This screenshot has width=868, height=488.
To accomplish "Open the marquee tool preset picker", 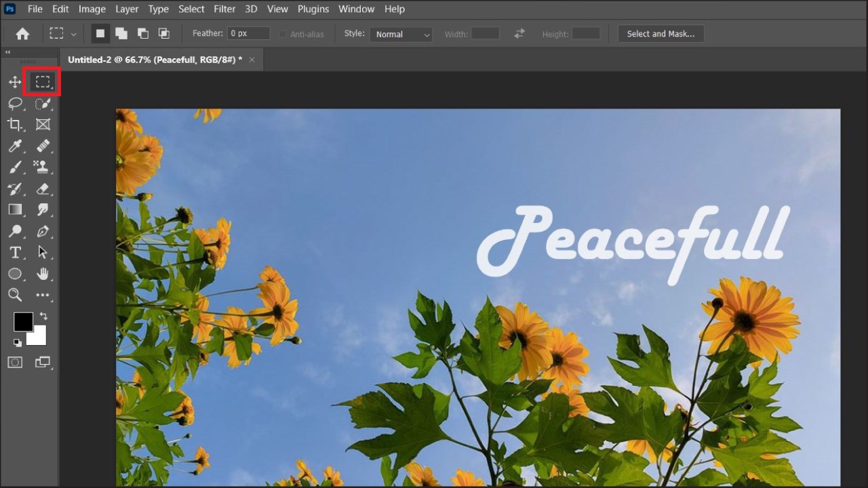I will [x=62, y=33].
